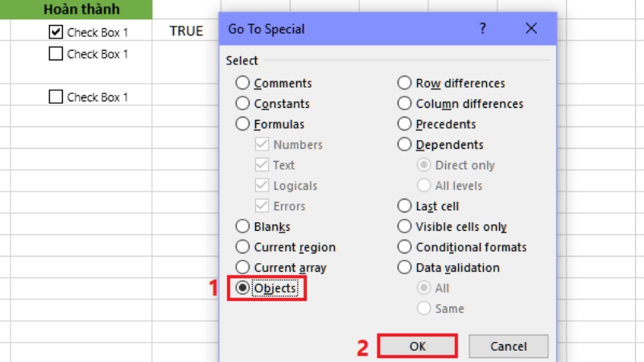Choose the Current array option
The height and width of the screenshot is (362, 644).
coord(242,267)
